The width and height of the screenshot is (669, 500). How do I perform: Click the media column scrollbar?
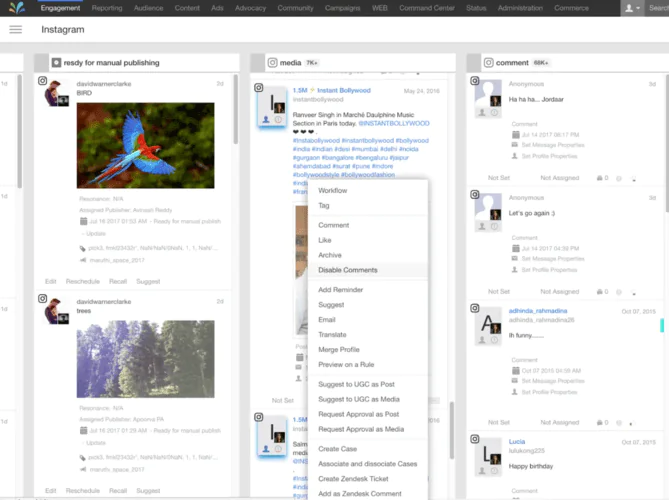(x=451, y=430)
